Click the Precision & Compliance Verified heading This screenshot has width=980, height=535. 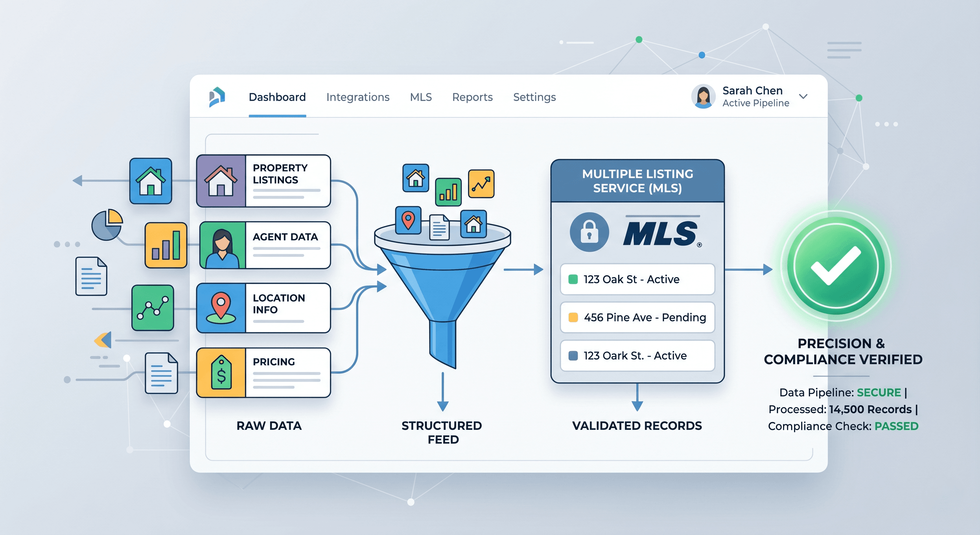[843, 351]
